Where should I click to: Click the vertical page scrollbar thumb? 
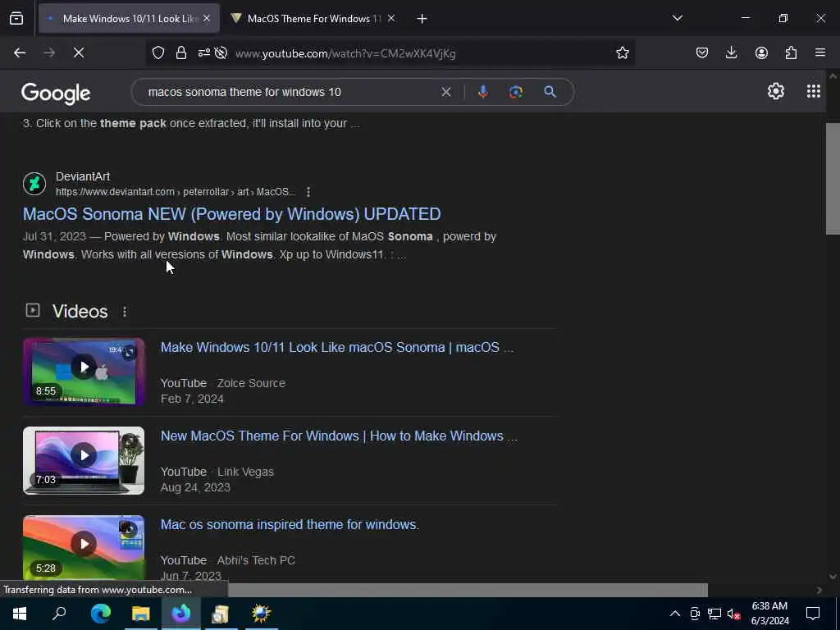[x=833, y=179]
